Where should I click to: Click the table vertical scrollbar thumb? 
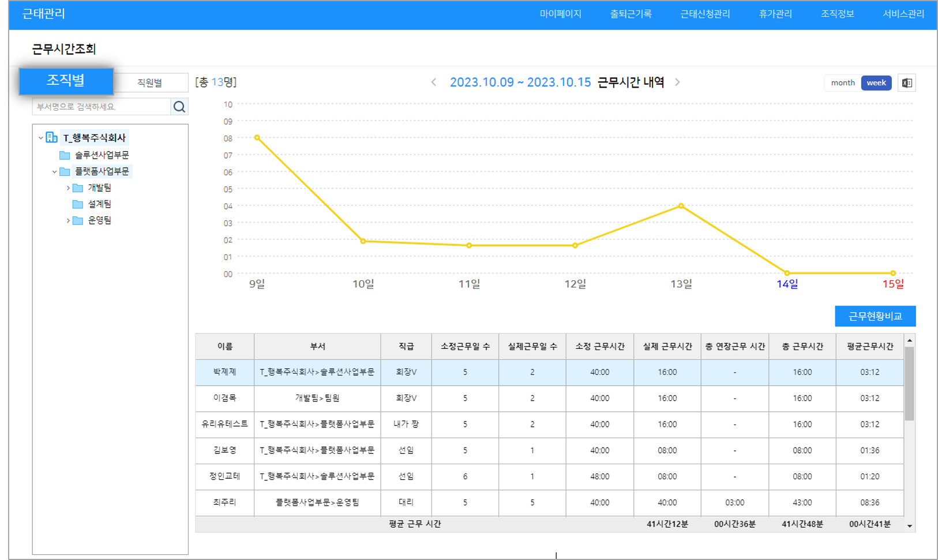(910, 384)
